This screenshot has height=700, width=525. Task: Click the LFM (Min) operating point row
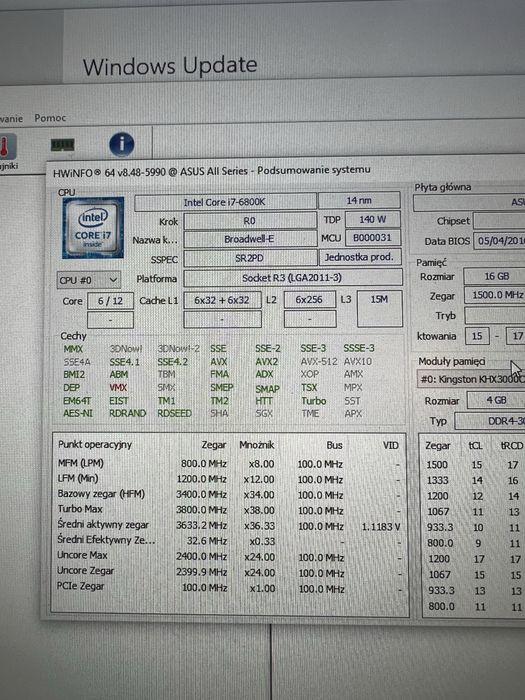pyautogui.click(x=229, y=479)
